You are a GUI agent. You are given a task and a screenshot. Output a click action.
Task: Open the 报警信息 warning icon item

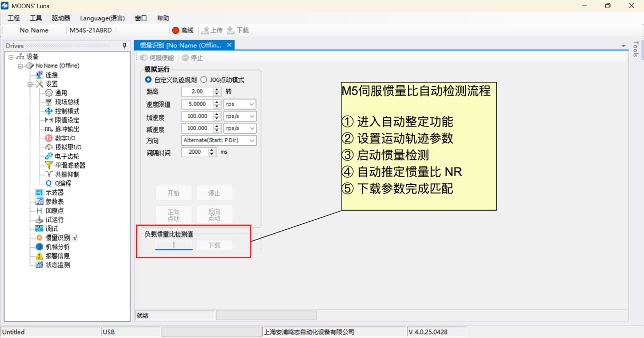pos(39,256)
